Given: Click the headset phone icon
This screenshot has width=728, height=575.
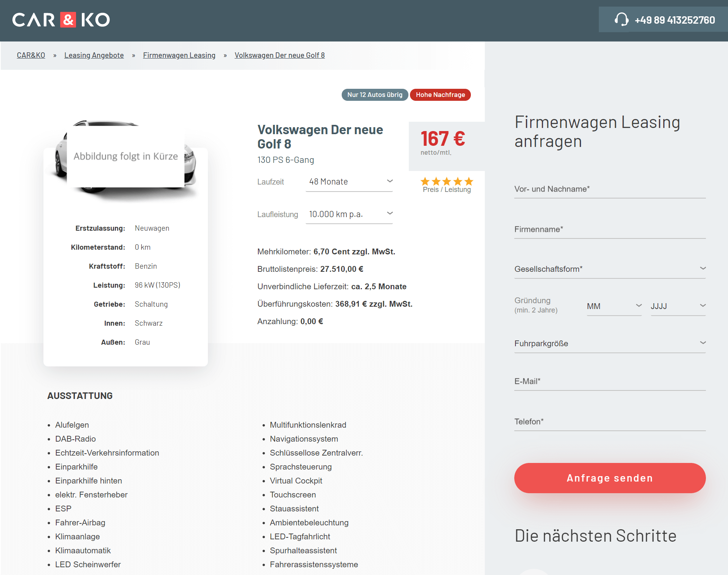Looking at the screenshot, I should [621, 20].
